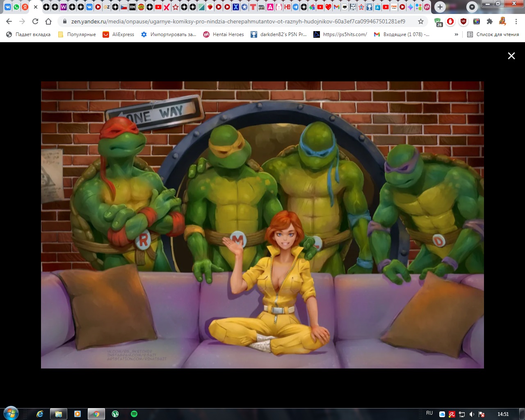Switch to the WhatsApp tab
The image size is (525, 420).
coord(16,7)
